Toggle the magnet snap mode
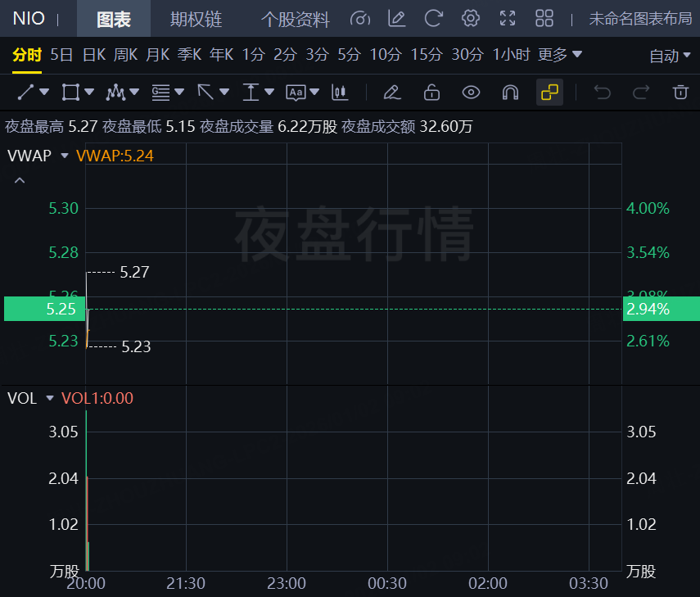Screen dimensions: 700x597 510,92
